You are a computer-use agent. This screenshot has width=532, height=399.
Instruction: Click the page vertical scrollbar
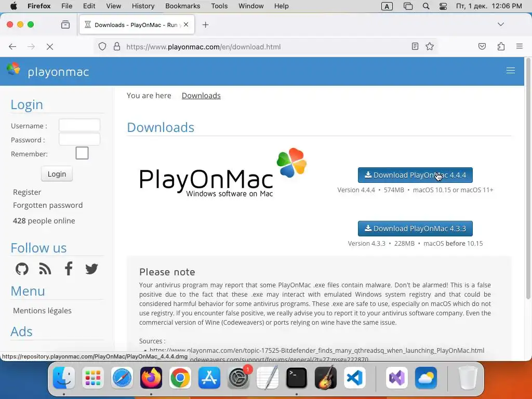(x=528, y=180)
